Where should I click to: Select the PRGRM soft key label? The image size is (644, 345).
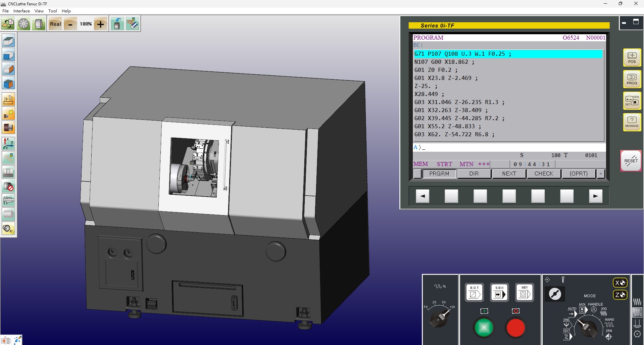[x=439, y=174]
